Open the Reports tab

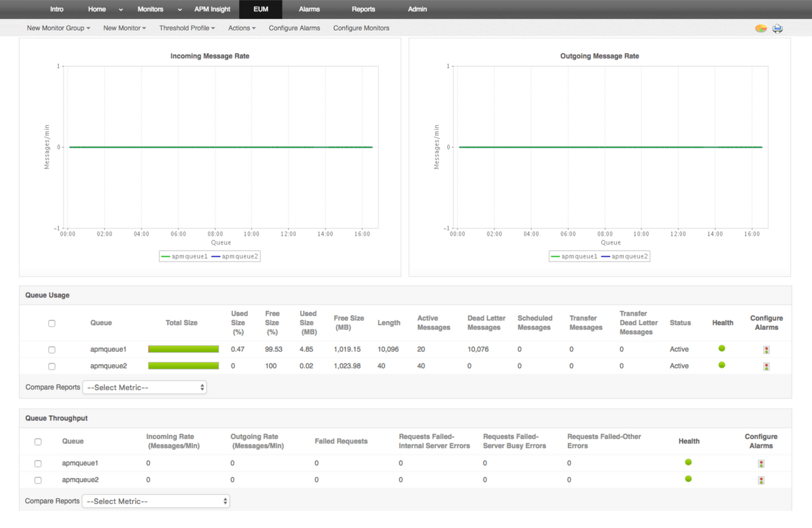pos(363,9)
